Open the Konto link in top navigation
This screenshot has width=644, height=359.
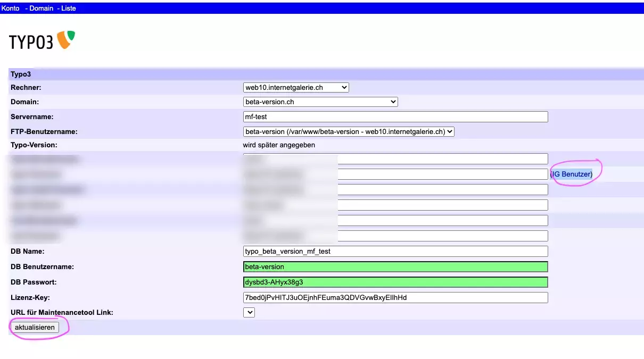[x=11, y=9]
